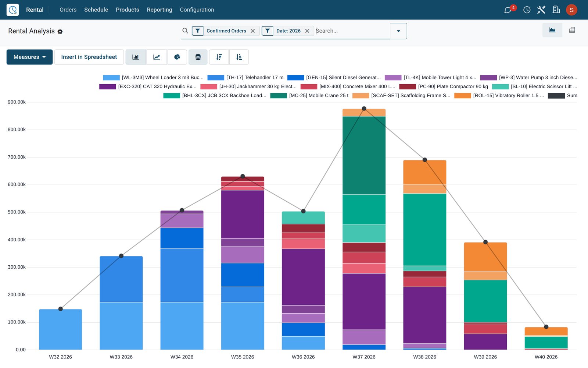Open the developer tools wrench icon

point(541,10)
